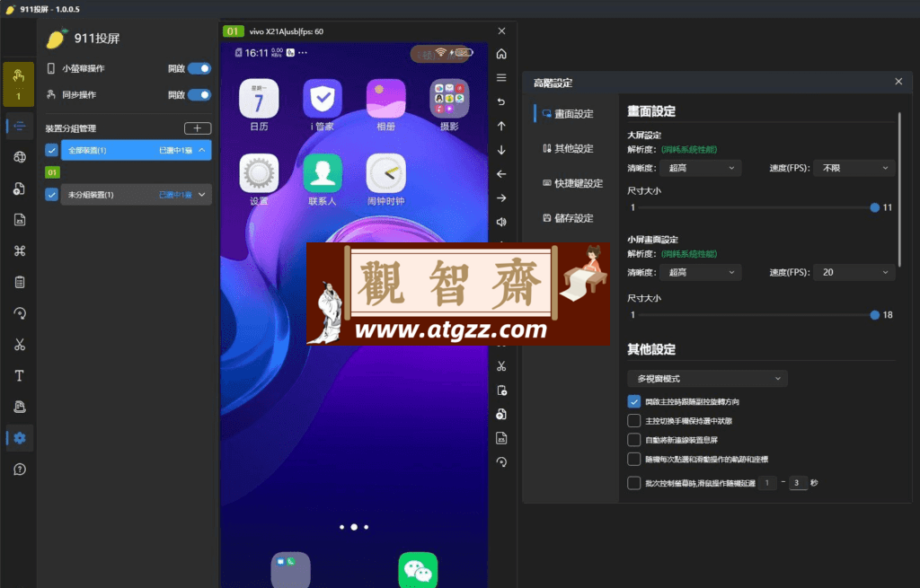Open 小屏畫面設定 清晰度 dropdown
The image size is (920, 588).
click(701, 273)
